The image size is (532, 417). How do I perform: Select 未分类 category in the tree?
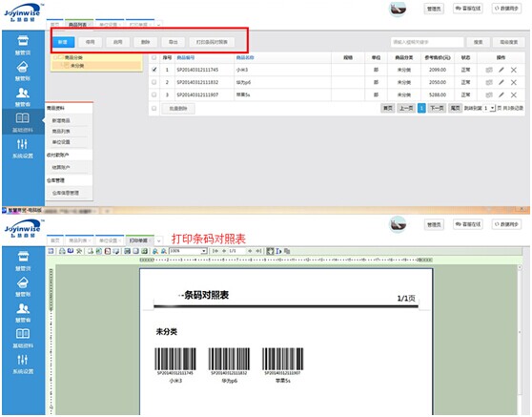point(77,66)
